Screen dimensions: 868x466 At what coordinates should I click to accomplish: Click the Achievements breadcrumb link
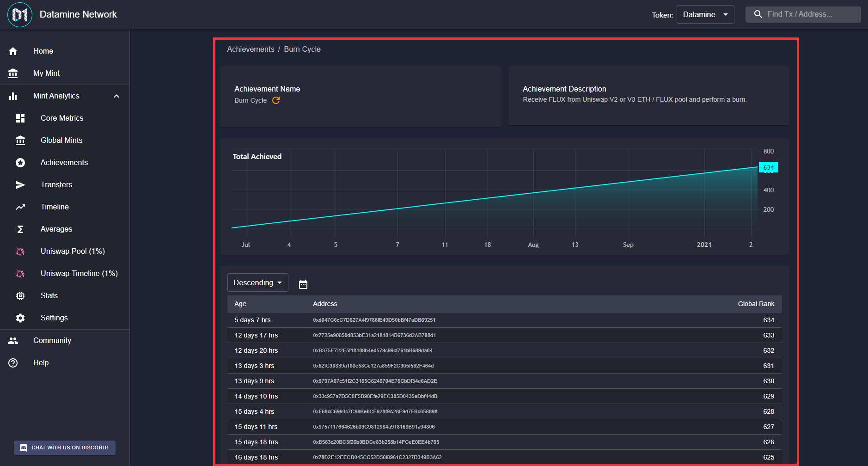point(251,49)
